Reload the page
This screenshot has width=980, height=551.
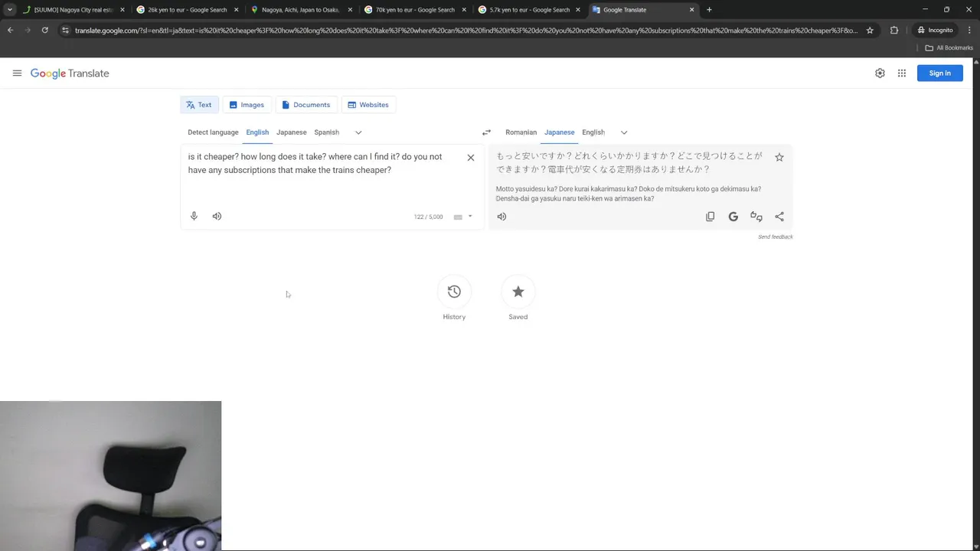pos(44,31)
